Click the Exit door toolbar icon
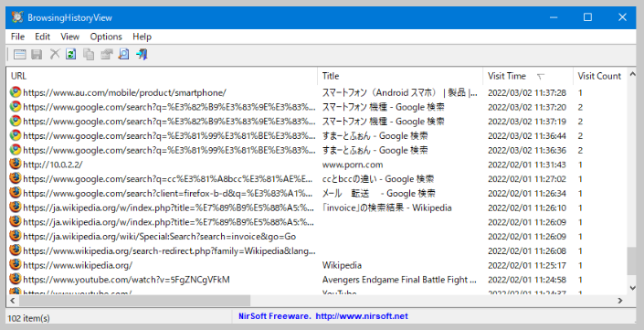Screen dimensions: 644x330 pos(142,54)
